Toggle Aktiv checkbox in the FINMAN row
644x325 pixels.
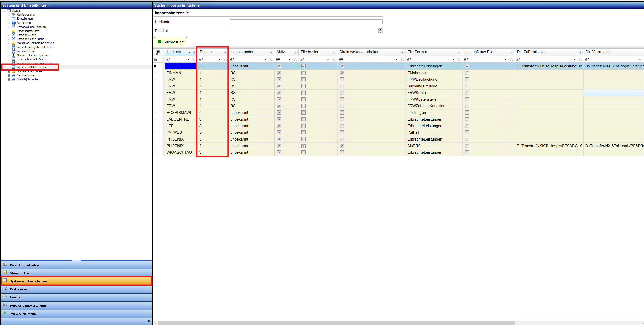tap(279, 73)
